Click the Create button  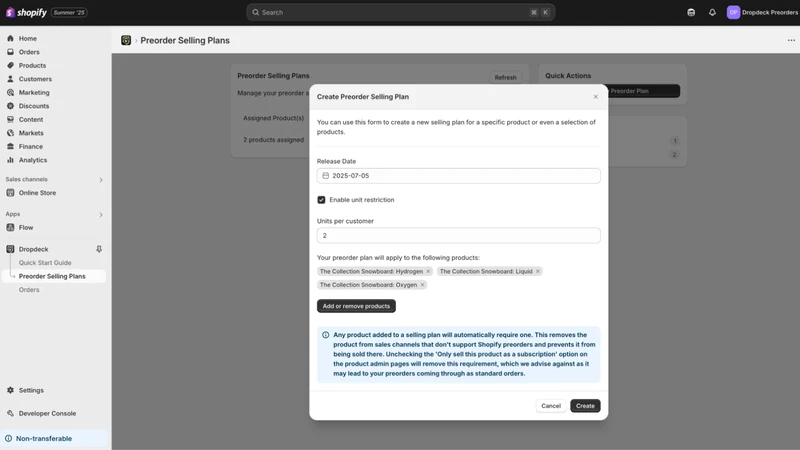point(585,406)
